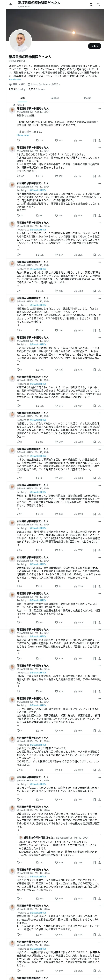Click the circular icon beside search
This screenshot has width=110, height=980.
[x=91, y=4]
